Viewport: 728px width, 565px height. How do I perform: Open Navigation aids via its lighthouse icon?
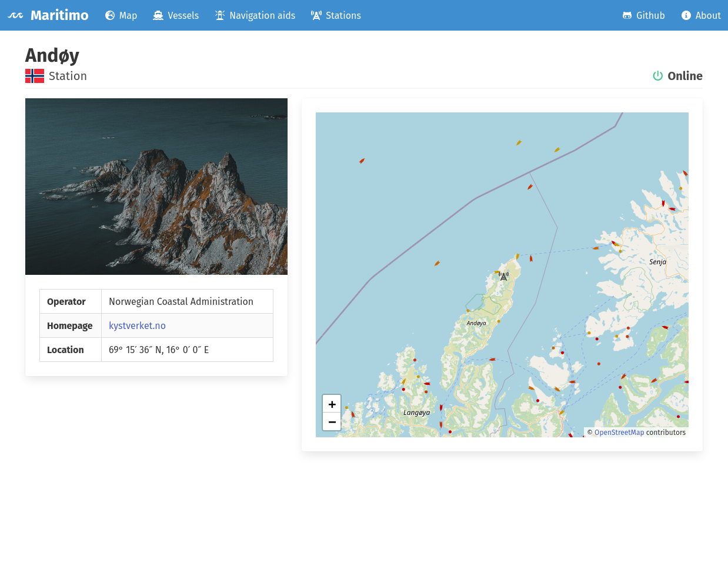219,15
